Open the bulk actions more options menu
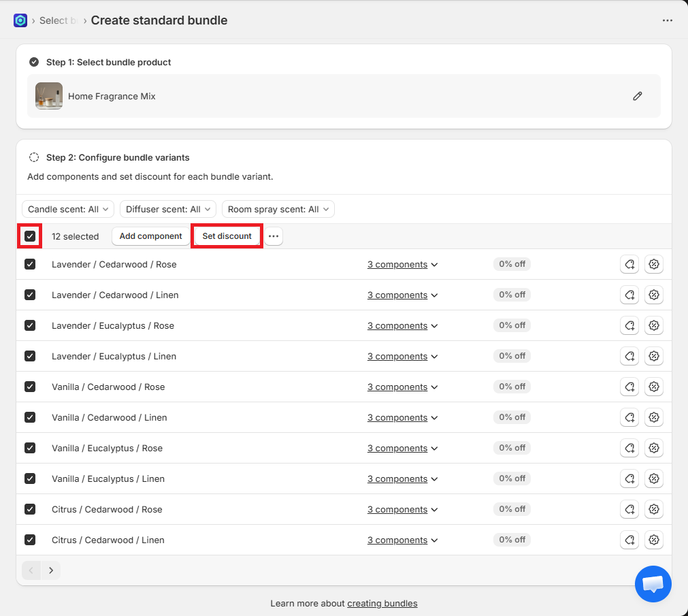The image size is (688, 616). coord(274,236)
